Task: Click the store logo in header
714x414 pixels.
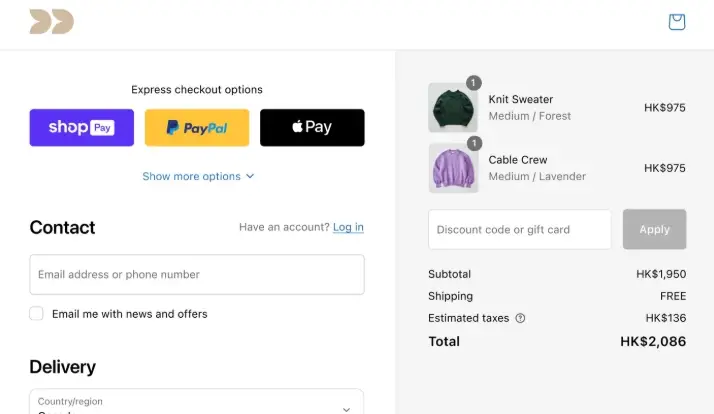Action: click(x=51, y=21)
